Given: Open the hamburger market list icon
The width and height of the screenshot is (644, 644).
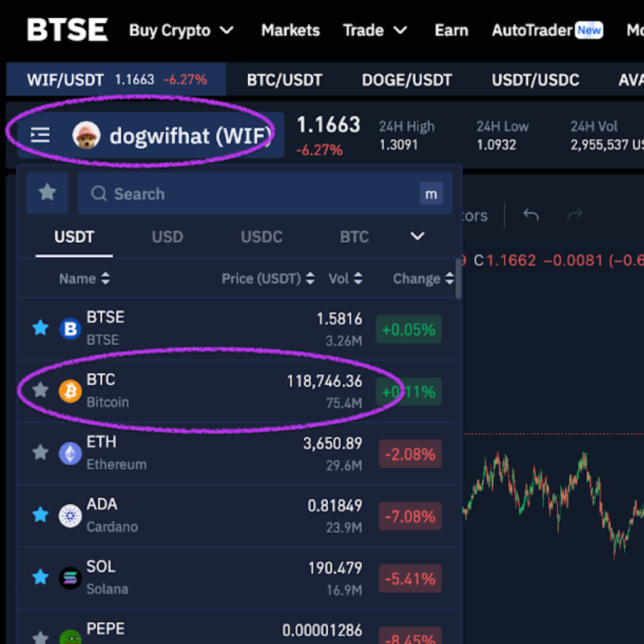Looking at the screenshot, I should (x=40, y=135).
